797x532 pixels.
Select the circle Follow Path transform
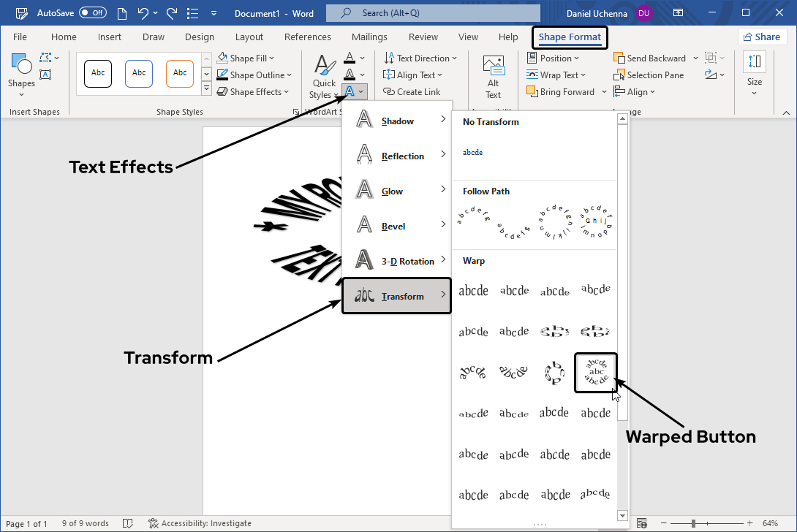point(555,221)
